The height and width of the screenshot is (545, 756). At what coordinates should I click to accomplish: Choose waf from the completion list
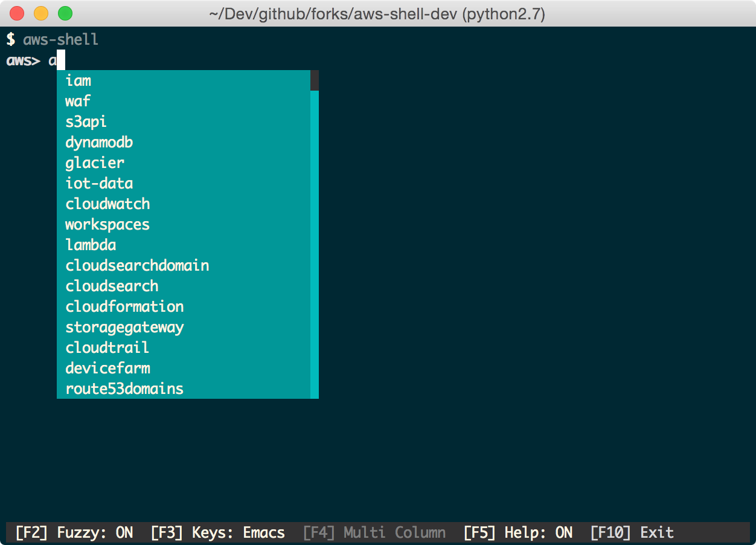(184, 101)
